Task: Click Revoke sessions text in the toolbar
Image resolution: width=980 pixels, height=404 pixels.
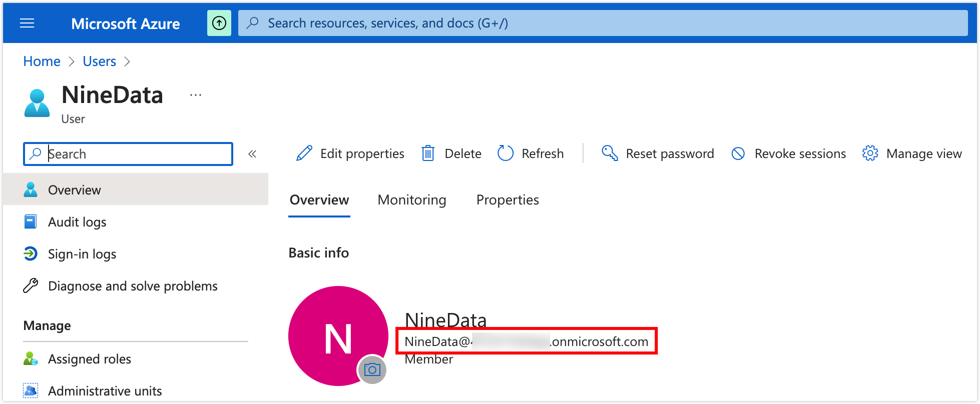Action: click(800, 153)
